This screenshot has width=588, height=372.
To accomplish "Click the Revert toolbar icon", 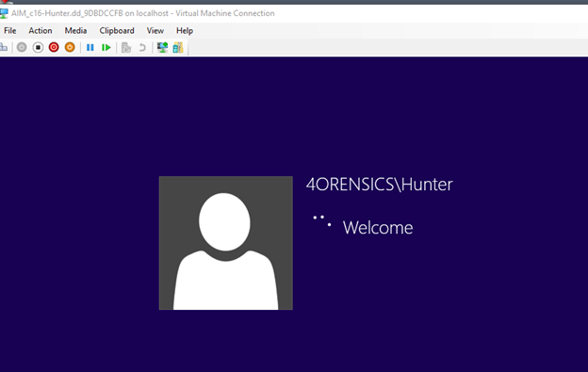I will tap(142, 48).
